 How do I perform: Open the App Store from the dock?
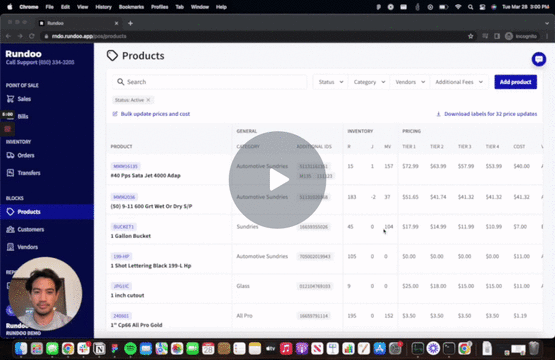[x=379, y=349]
